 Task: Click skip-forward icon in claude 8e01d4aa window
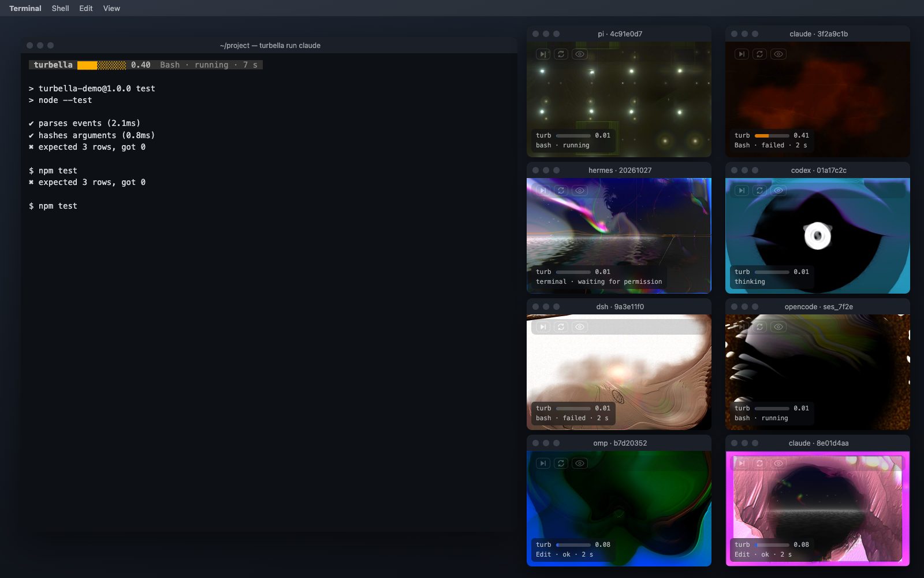pos(742,464)
